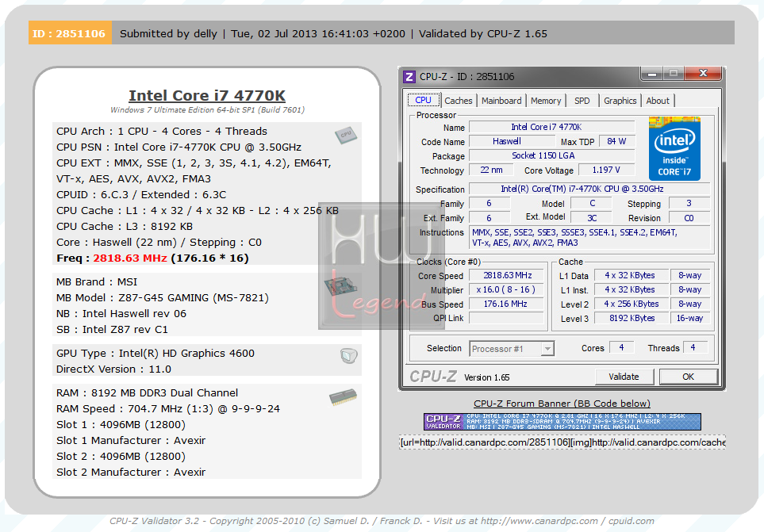
Task: Click the Code Name value Haswell
Action: point(511,141)
